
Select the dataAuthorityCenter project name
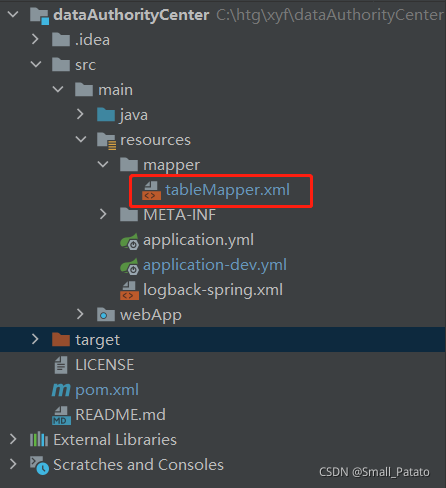pos(131,15)
